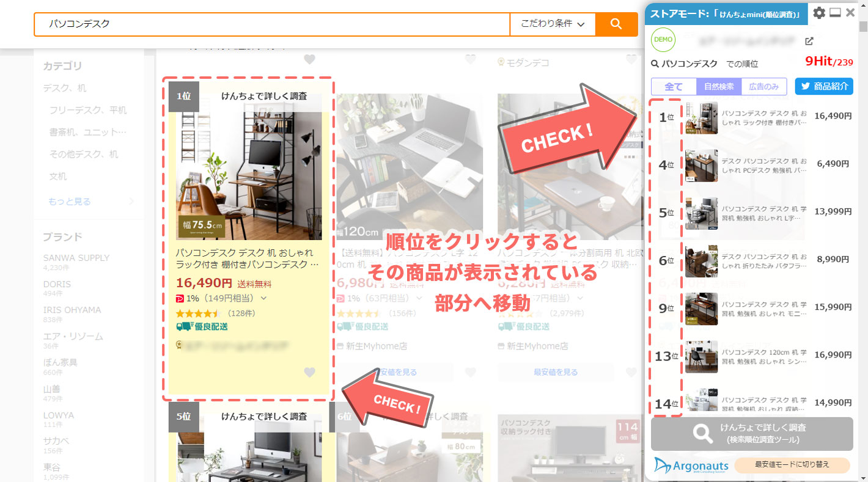
Task: Click the 5位 rank badge on product card
Action: (x=183, y=417)
